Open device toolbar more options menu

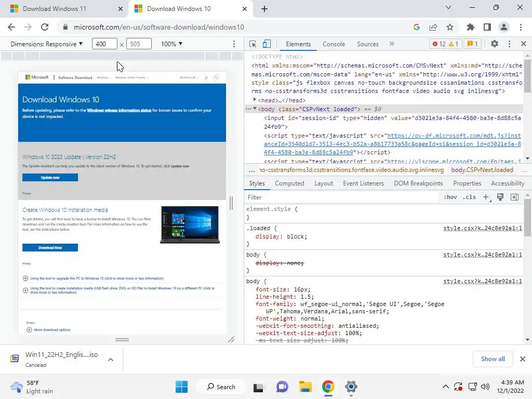234,44
